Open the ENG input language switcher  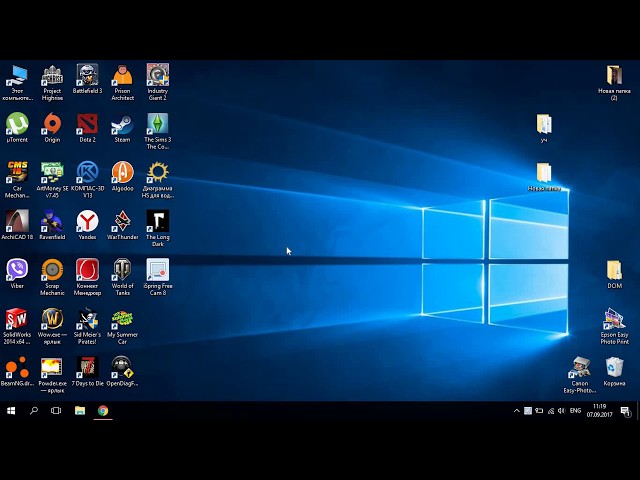575,411
